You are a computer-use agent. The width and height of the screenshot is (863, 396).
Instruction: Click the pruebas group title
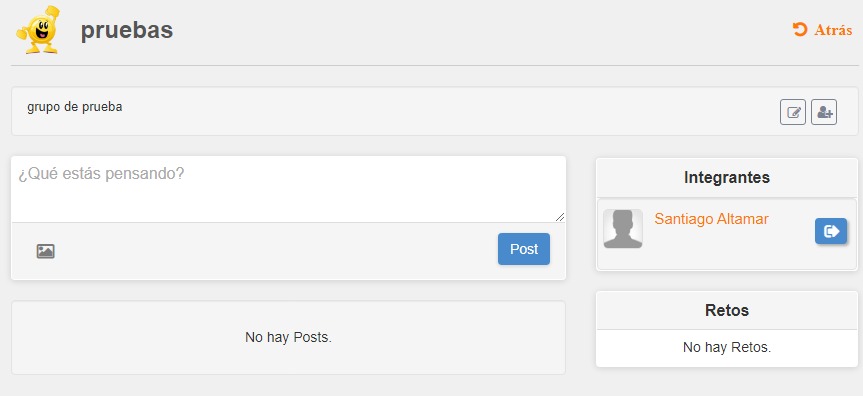127,30
